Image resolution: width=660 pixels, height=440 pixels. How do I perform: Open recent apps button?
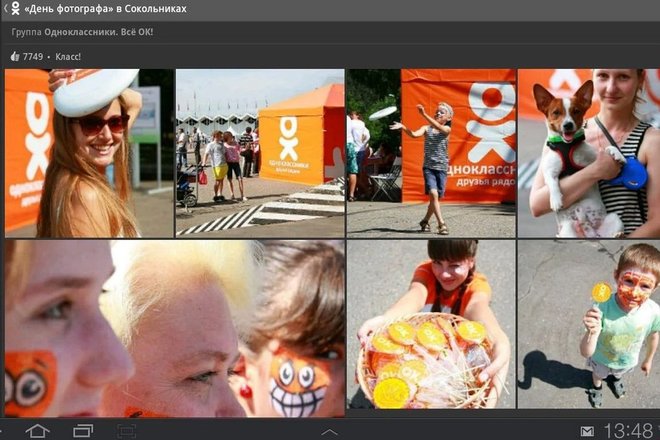[83, 430]
